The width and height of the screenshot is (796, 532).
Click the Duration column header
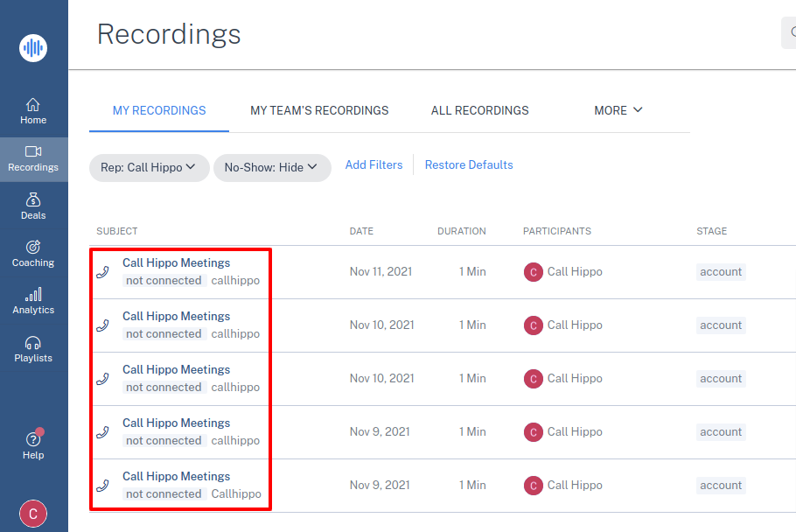462,232
